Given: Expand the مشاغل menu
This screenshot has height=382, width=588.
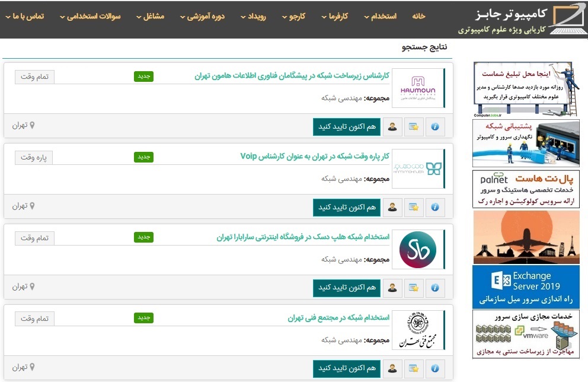Looking at the screenshot, I should point(150,17).
